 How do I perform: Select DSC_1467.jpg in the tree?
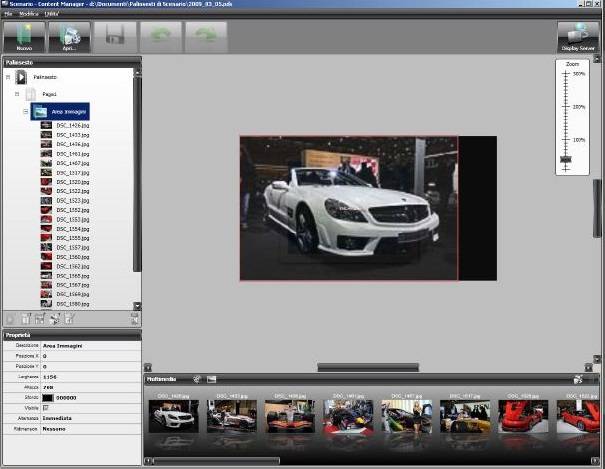pos(73,163)
